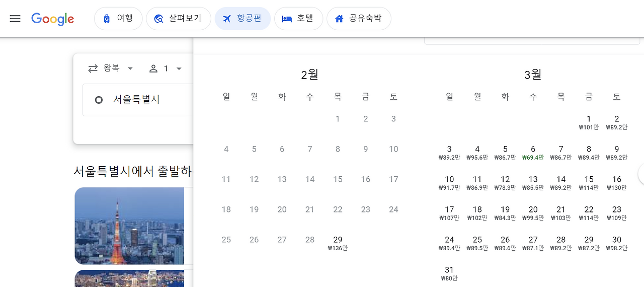
Task: Pick March 3 date
Action: click(x=449, y=153)
